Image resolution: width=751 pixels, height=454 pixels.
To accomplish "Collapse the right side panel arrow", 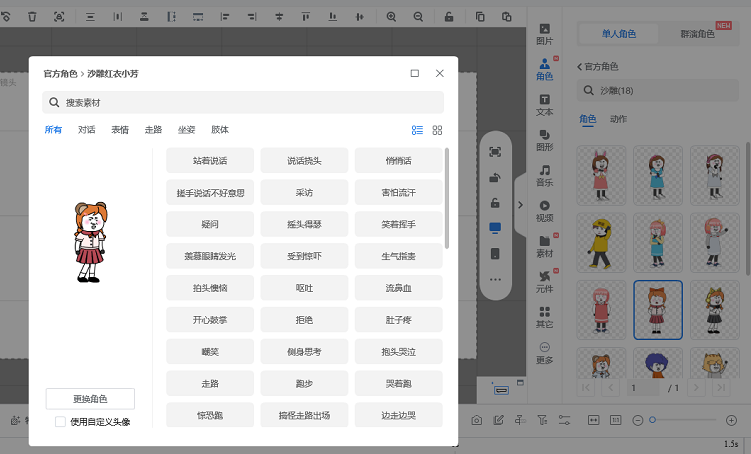I will pos(520,205).
